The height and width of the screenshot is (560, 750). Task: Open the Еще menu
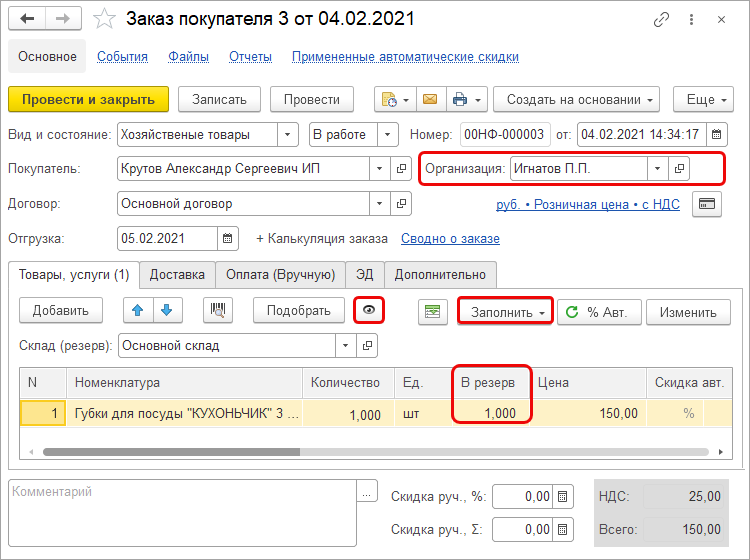point(703,99)
